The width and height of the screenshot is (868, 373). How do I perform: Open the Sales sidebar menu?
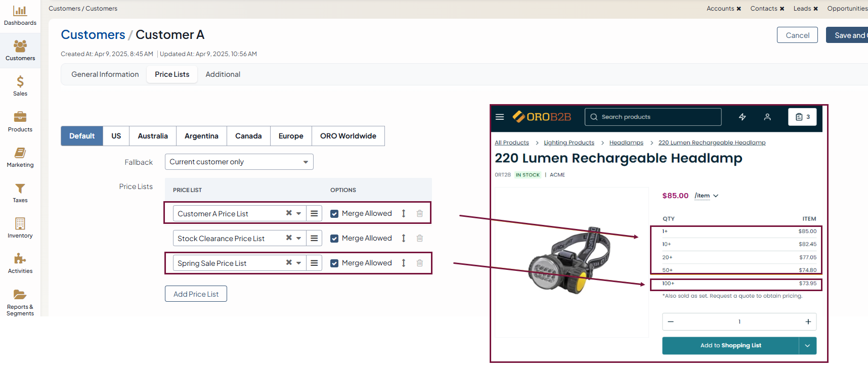[x=20, y=86]
